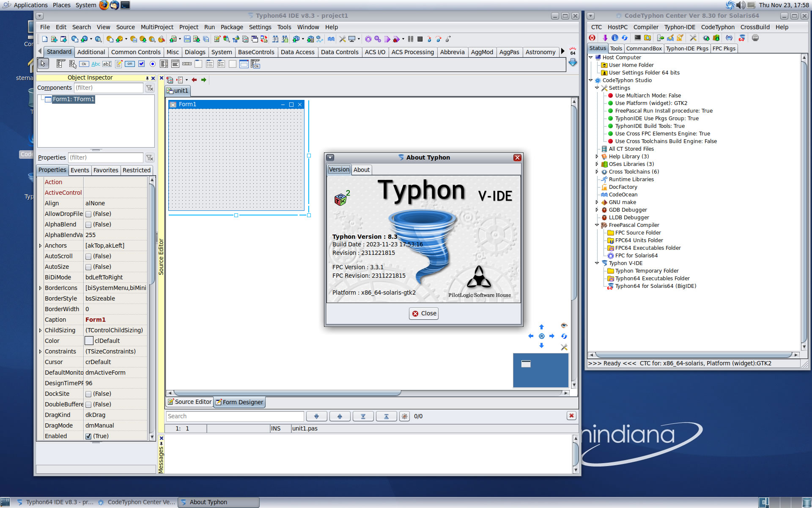
Task: Click the Search input field below editor
Action: [x=235, y=416]
